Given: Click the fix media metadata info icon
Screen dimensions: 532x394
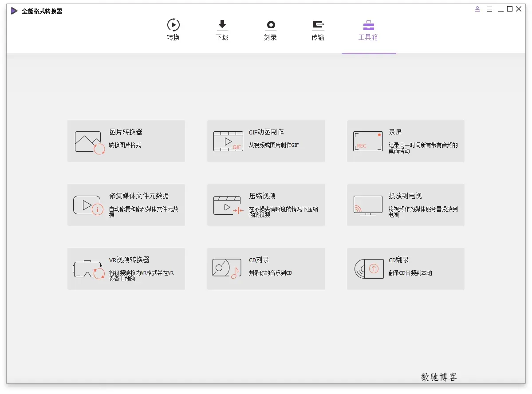Looking at the screenshot, I should pyautogui.click(x=88, y=205).
